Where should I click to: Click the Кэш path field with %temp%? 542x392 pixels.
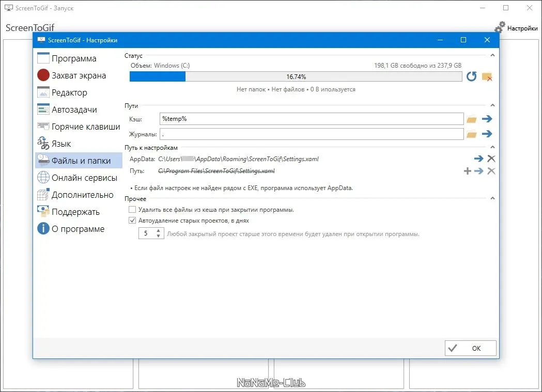pyautogui.click(x=312, y=119)
